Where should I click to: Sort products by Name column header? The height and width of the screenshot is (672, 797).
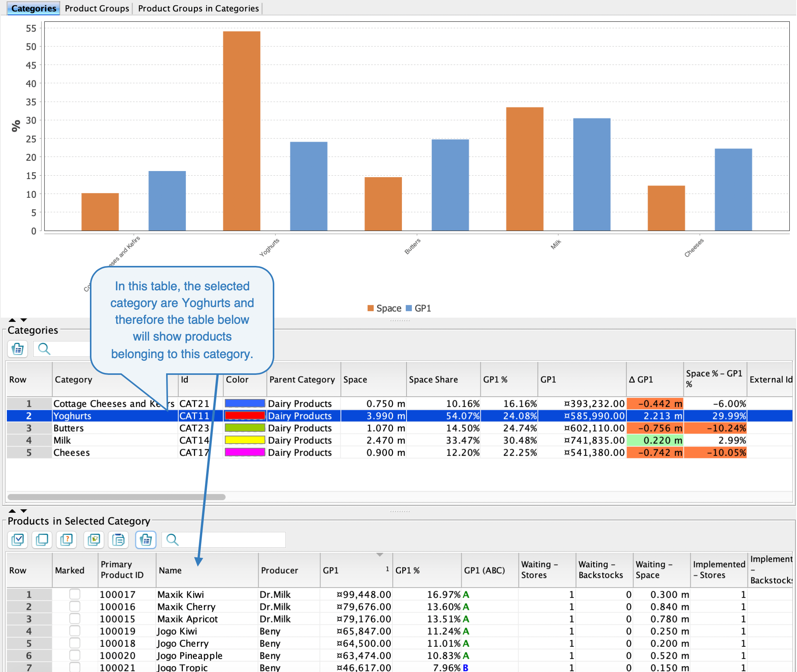pyautogui.click(x=207, y=570)
